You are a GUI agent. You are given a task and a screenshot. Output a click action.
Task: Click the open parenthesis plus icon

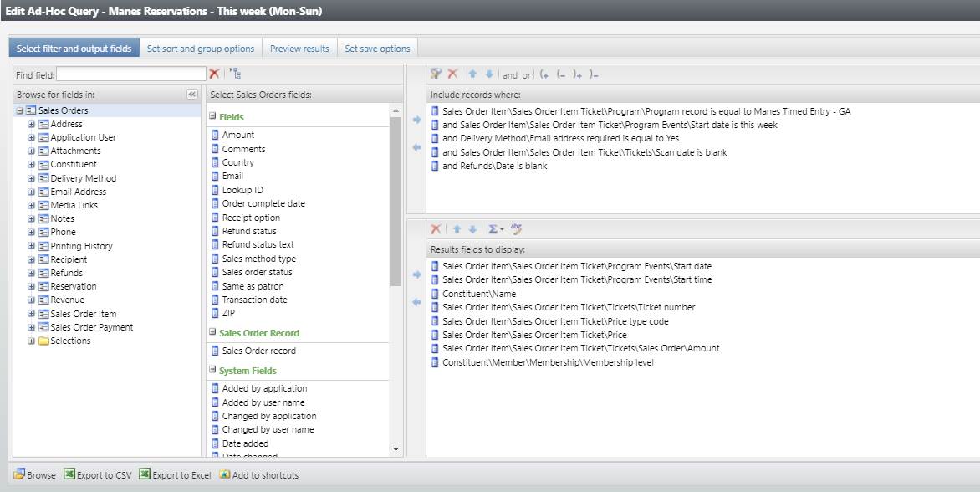544,74
